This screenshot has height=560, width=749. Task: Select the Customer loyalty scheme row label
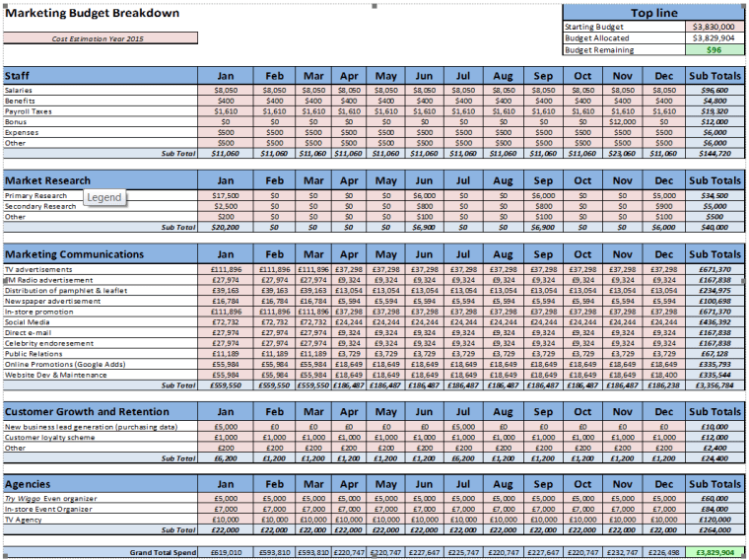click(x=45, y=437)
